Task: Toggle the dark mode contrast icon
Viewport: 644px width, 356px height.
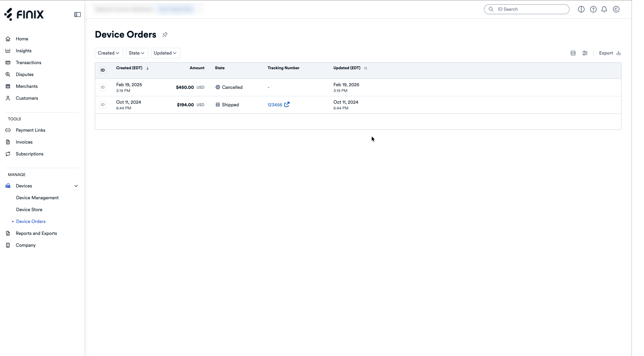Action: click(581, 9)
